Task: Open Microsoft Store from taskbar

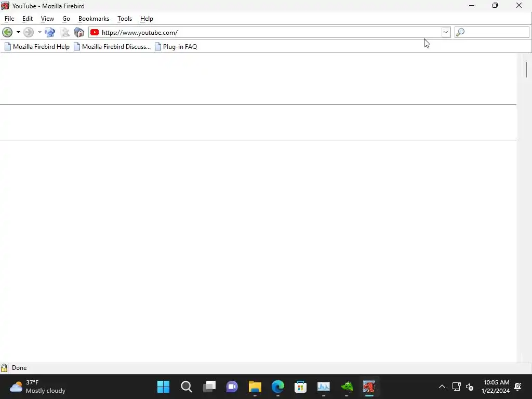Action: coord(301,387)
